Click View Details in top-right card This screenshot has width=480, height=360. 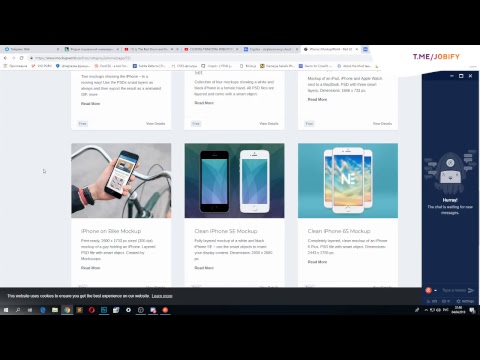(382, 124)
